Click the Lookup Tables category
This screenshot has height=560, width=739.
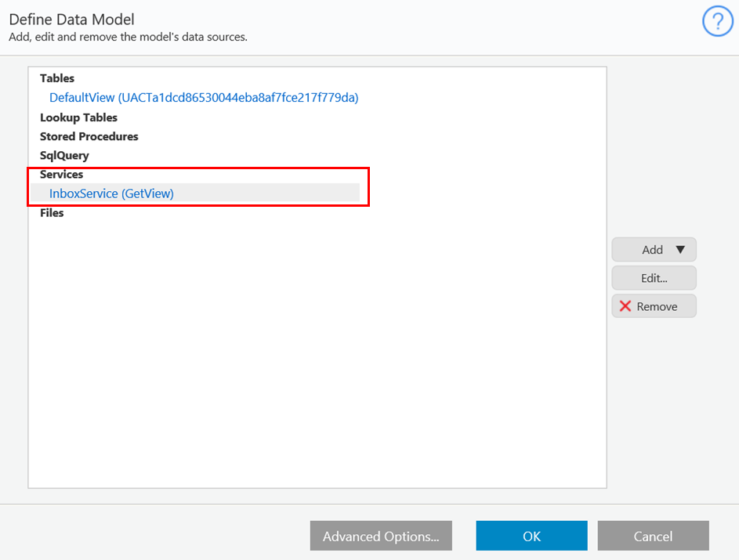click(78, 117)
